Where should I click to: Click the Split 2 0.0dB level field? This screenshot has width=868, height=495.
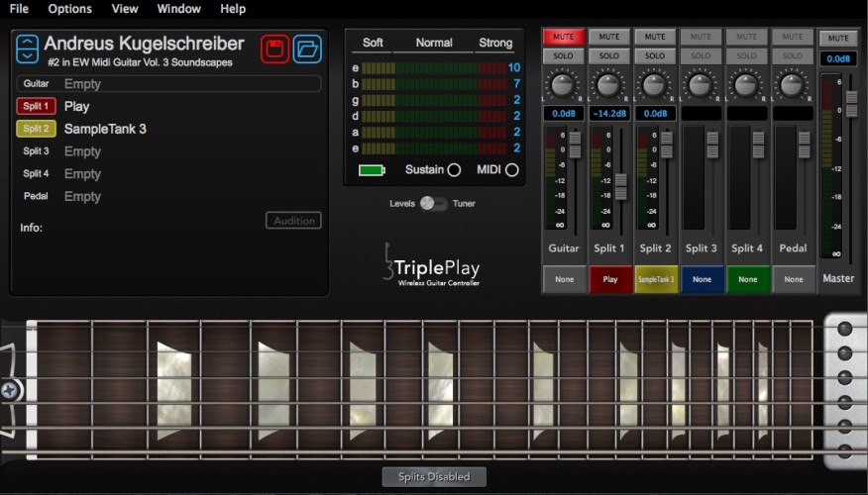655,114
